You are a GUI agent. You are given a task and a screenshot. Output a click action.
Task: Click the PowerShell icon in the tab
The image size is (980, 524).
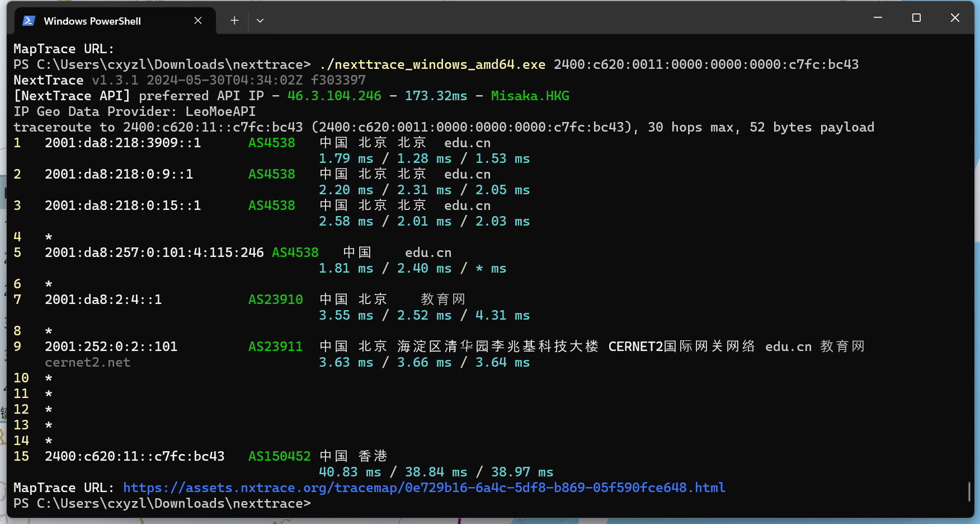(x=29, y=21)
